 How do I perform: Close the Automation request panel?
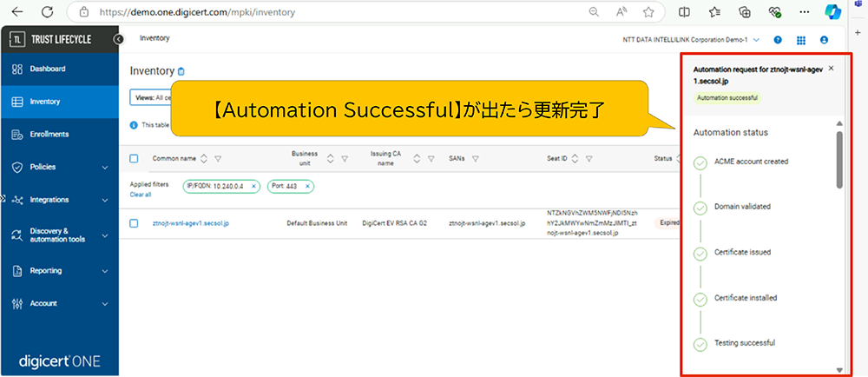(x=831, y=68)
